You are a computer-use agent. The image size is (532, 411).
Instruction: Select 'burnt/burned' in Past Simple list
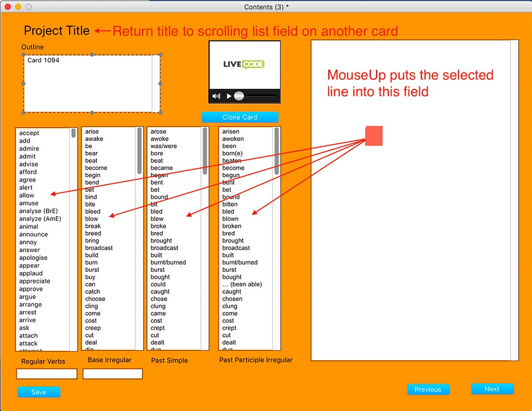pos(168,262)
